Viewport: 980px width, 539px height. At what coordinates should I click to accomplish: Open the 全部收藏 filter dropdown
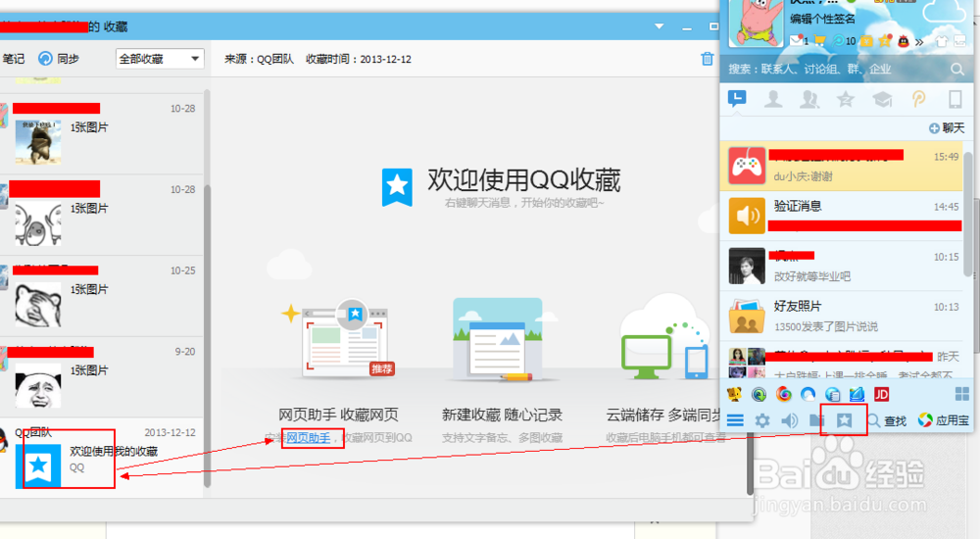point(160,59)
